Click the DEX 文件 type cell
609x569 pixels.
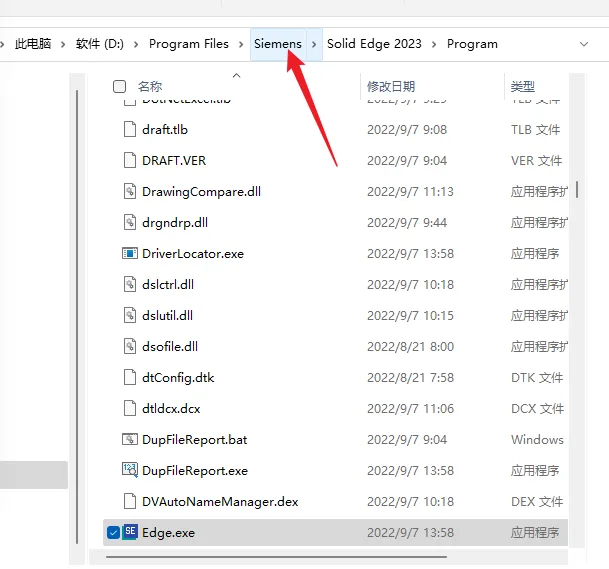click(x=537, y=501)
